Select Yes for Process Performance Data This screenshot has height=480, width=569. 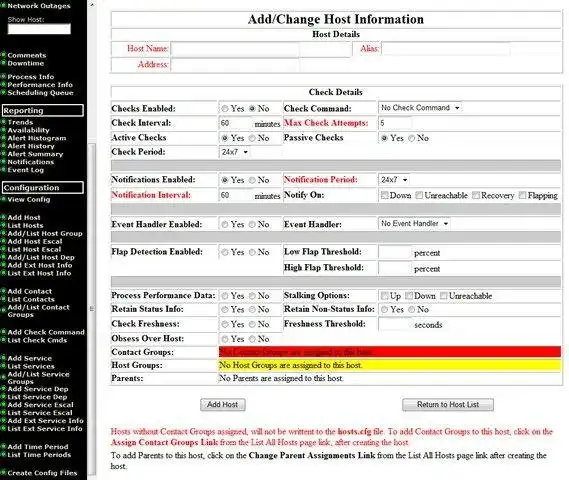click(225, 296)
